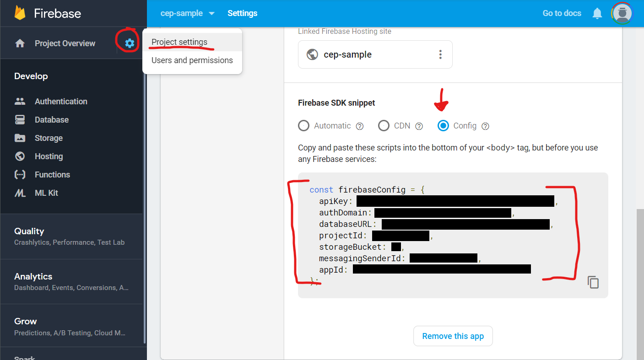Click the apiKey line in the snippet
Viewport: 644px width, 360px height.
click(438, 201)
